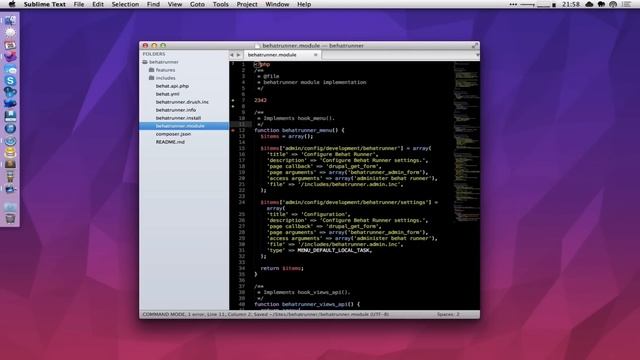The image size is (640, 360).
Task: Open the Goto menu
Action: pyautogui.click(x=197, y=4)
